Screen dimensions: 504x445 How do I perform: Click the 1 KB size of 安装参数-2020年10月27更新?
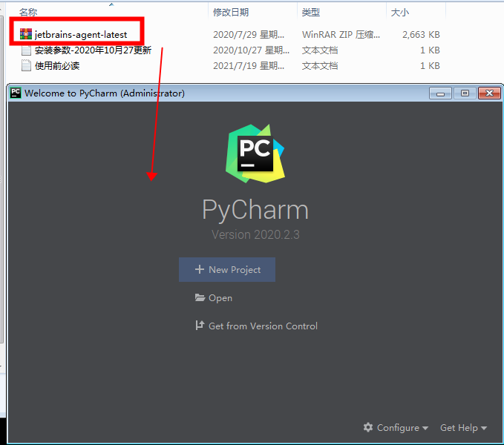[x=430, y=50]
